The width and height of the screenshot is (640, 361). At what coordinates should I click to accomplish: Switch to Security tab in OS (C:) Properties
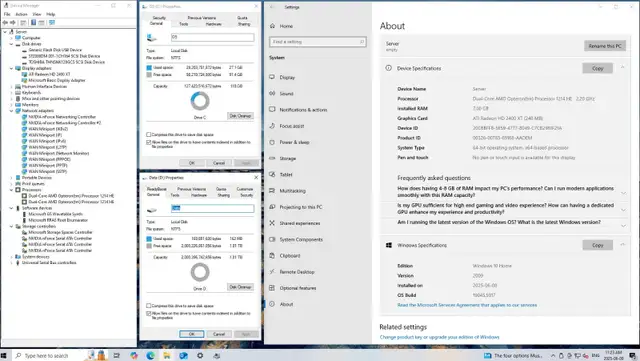159,18
